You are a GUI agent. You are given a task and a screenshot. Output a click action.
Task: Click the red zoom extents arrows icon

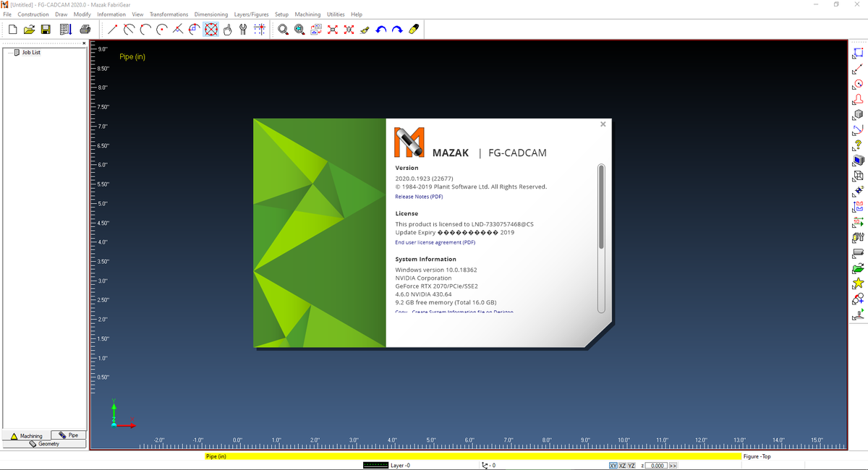click(x=332, y=30)
